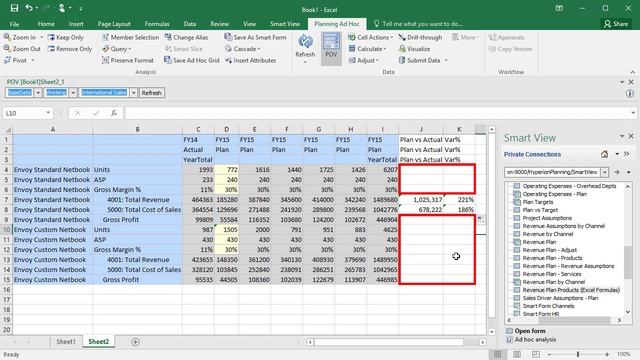Image resolution: width=640 pixels, height=360 pixels.
Task: Click the Page Break Preview icon in the status bar
Action: click(536, 354)
